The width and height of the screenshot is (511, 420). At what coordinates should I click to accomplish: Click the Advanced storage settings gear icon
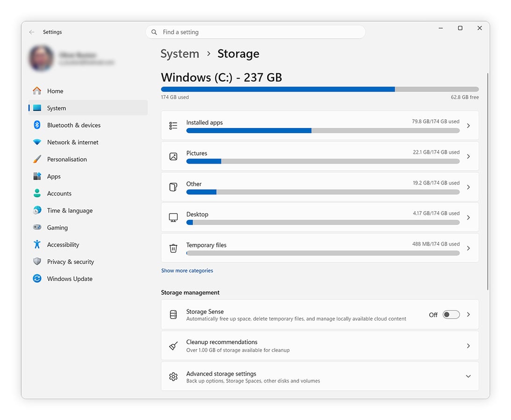(x=173, y=377)
